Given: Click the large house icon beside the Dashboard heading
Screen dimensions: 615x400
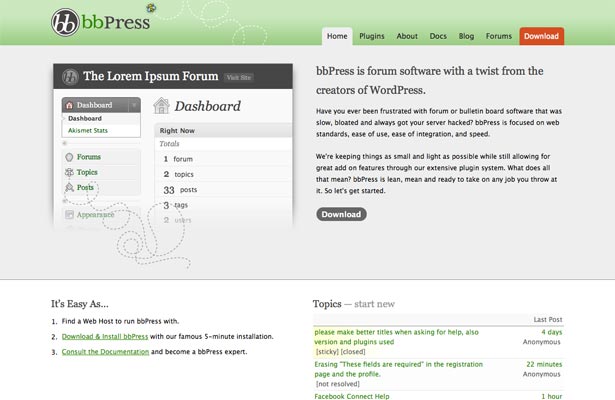Looking at the screenshot, I should [161, 106].
